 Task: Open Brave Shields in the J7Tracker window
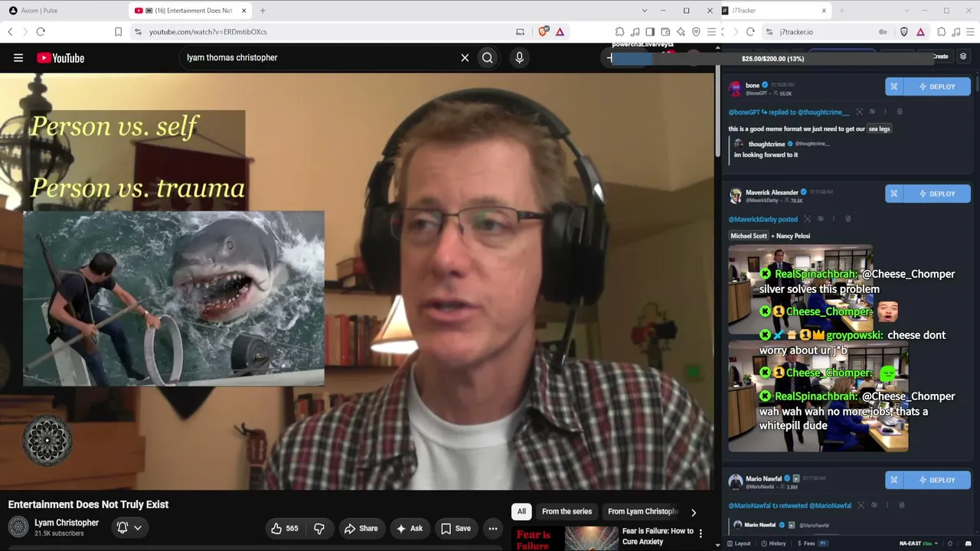(x=904, y=31)
